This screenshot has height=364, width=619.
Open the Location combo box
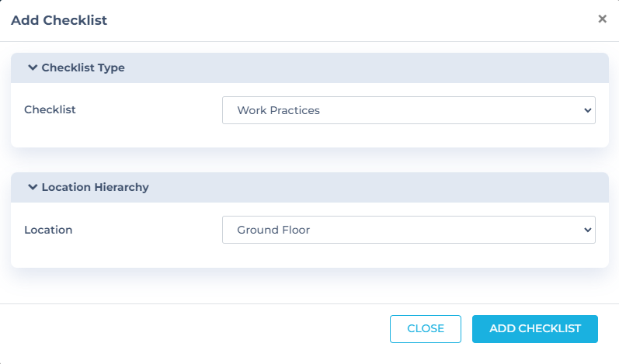409,230
